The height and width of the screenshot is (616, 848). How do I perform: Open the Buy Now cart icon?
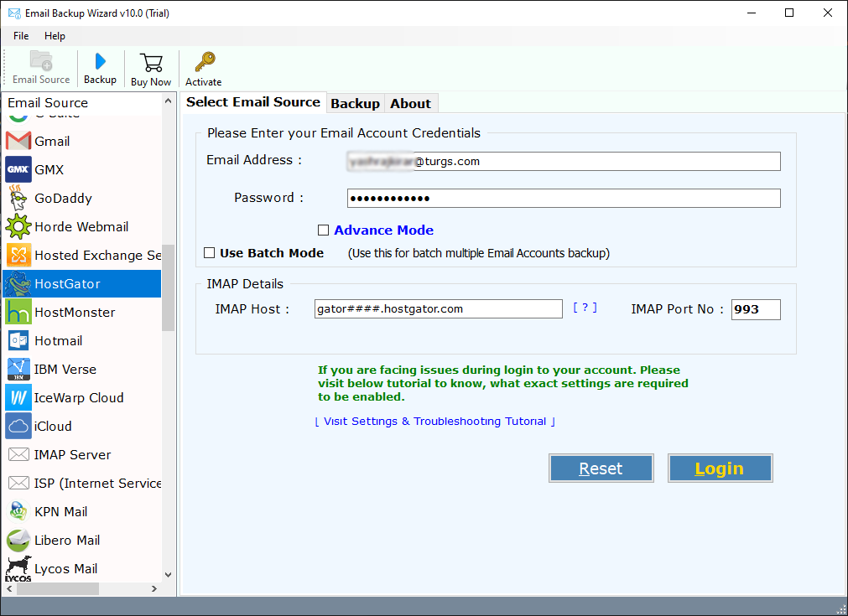point(151,63)
